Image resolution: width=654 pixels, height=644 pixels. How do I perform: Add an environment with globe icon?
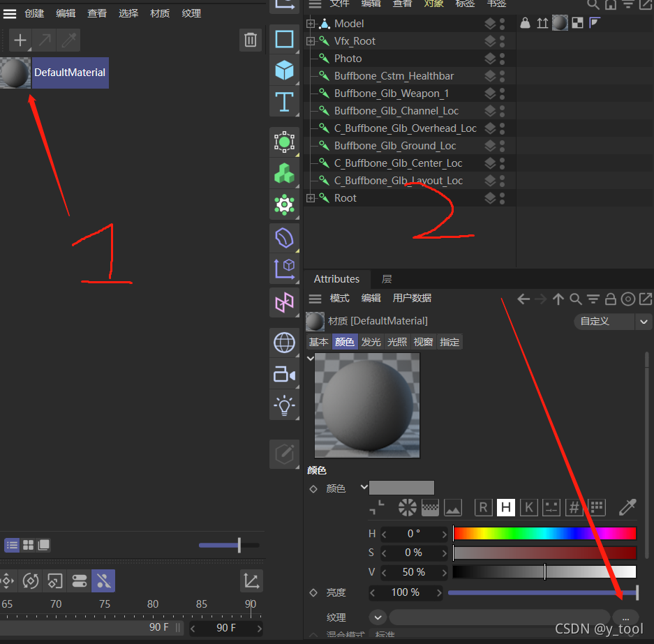tap(285, 343)
